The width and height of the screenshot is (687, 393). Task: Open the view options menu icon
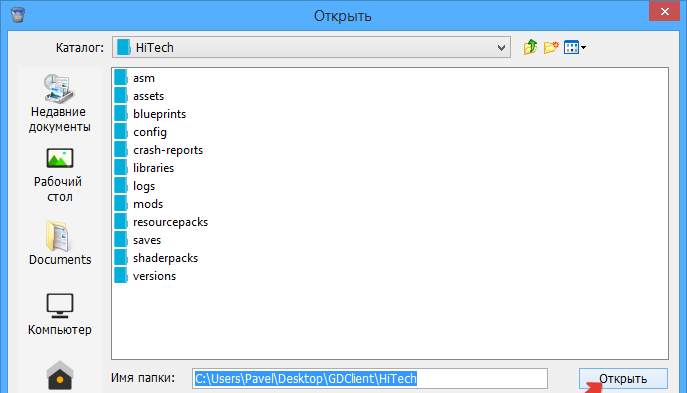(x=575, y=47)
